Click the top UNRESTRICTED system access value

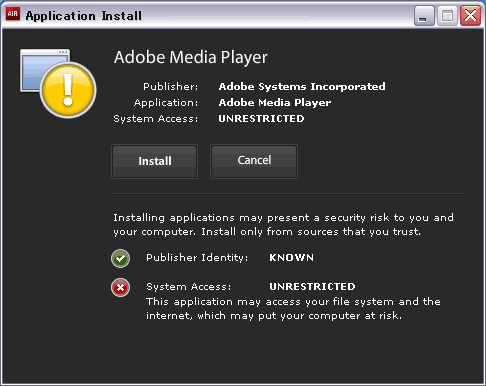261,119
